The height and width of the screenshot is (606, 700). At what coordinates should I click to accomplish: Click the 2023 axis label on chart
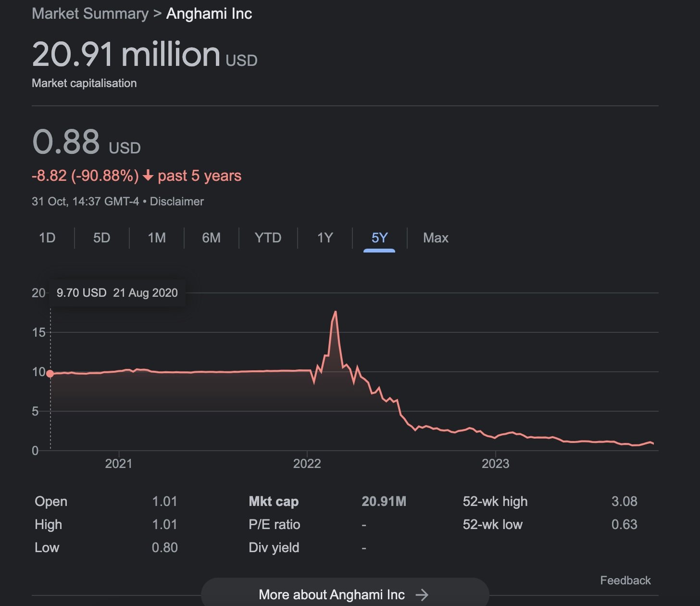[x=496, y=464]
